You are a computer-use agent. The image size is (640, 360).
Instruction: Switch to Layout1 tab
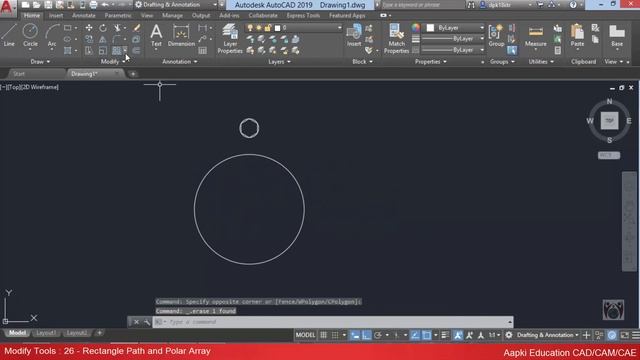45,333
